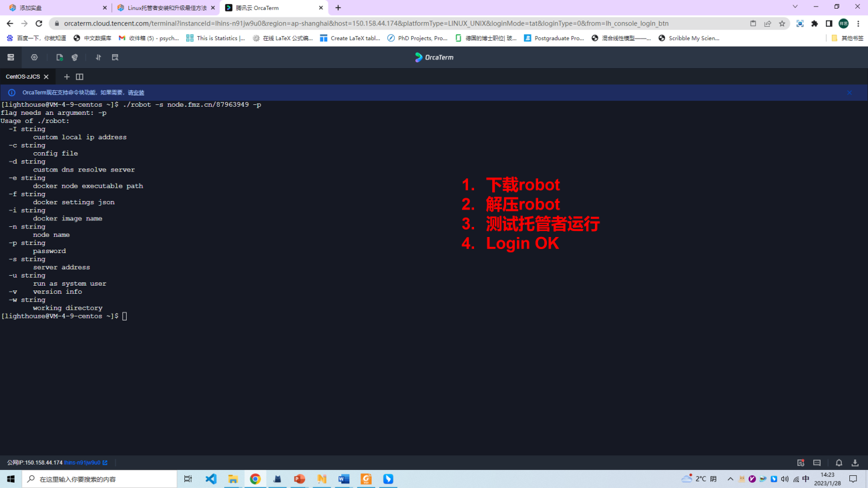This screenshot has height=488, width=868.
Task: Go back in browser history
Action: (9, 23)
